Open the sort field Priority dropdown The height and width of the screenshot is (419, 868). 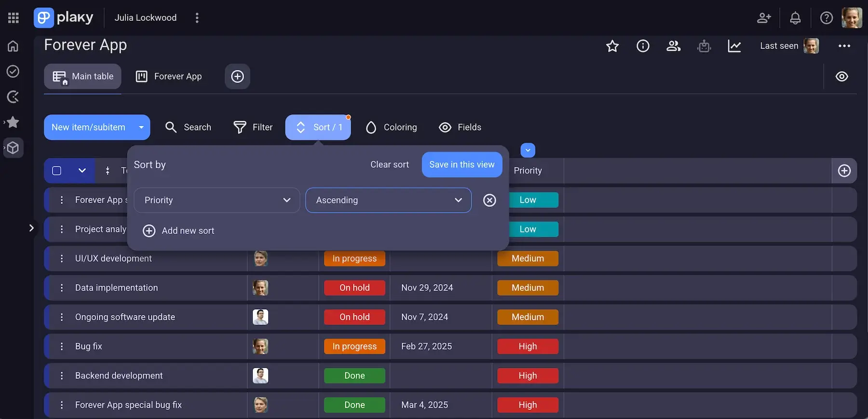click(217, 200)
